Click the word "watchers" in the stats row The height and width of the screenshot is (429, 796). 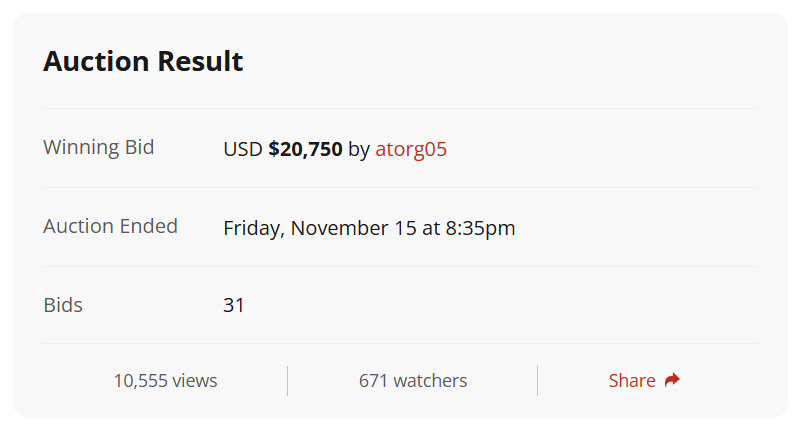(x=430, y=381)
